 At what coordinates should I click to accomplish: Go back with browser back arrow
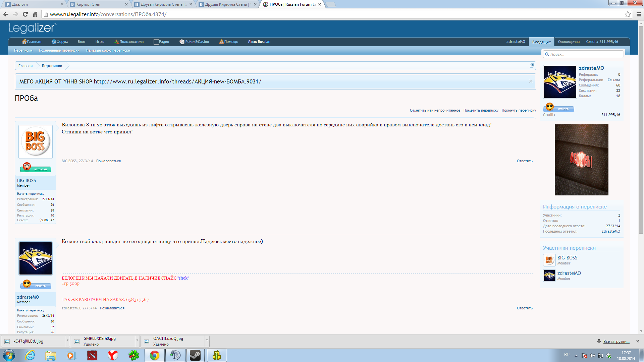6,14
